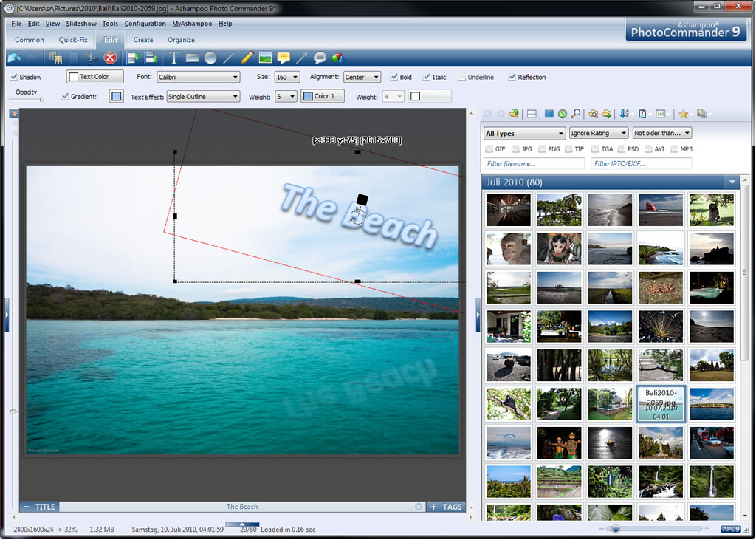756x540 pixels.
Task: Click the red cancel X icon
Action: 110,58
